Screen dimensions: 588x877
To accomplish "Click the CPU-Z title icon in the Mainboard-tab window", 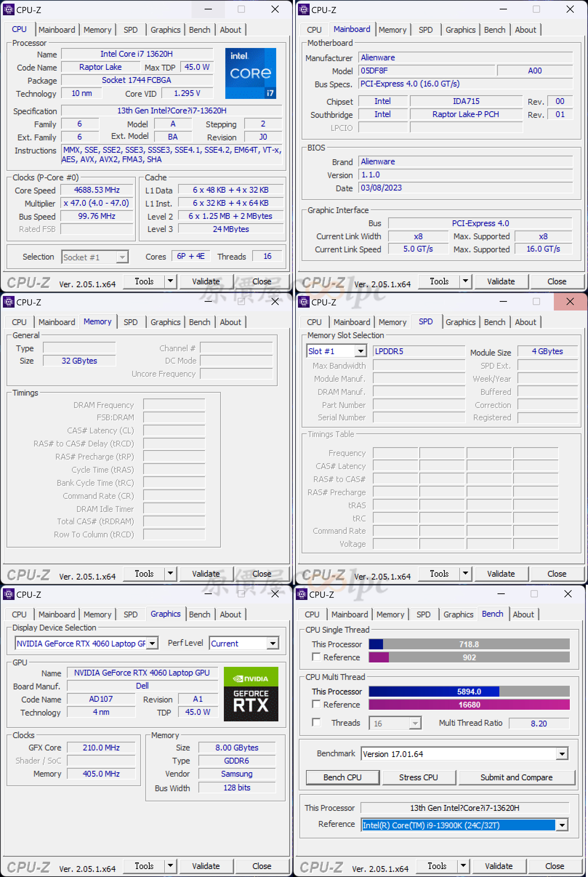I will pos(303,9).
